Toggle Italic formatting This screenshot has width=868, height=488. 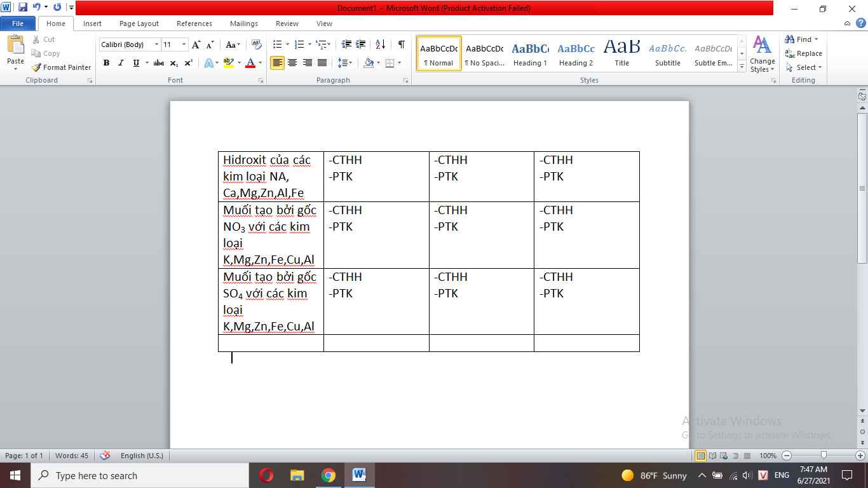[121, 63]
